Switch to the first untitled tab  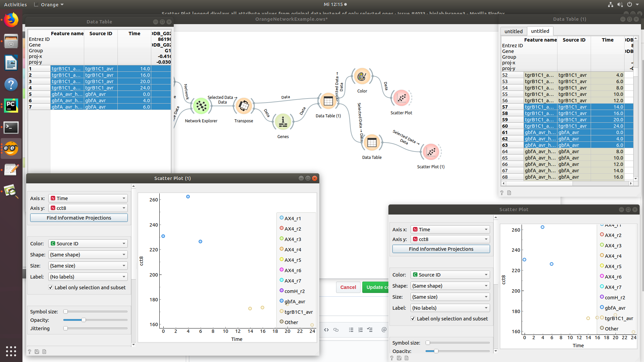pos(514,31)
